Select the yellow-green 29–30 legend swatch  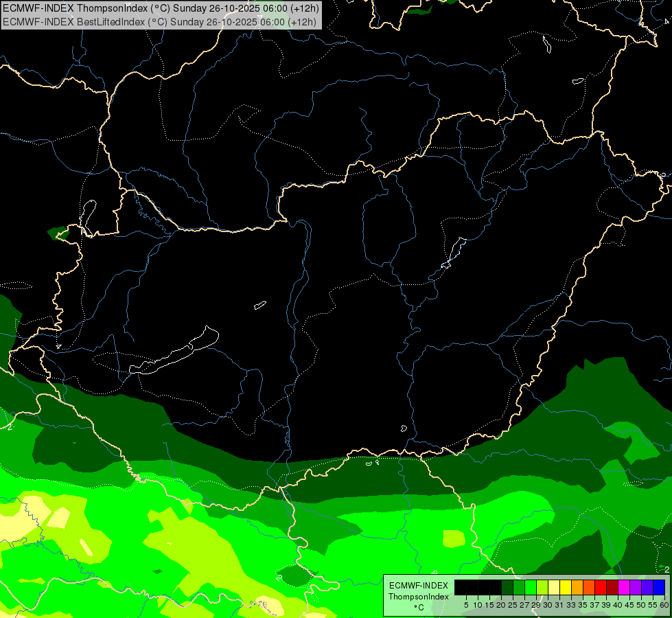[542, 587]
